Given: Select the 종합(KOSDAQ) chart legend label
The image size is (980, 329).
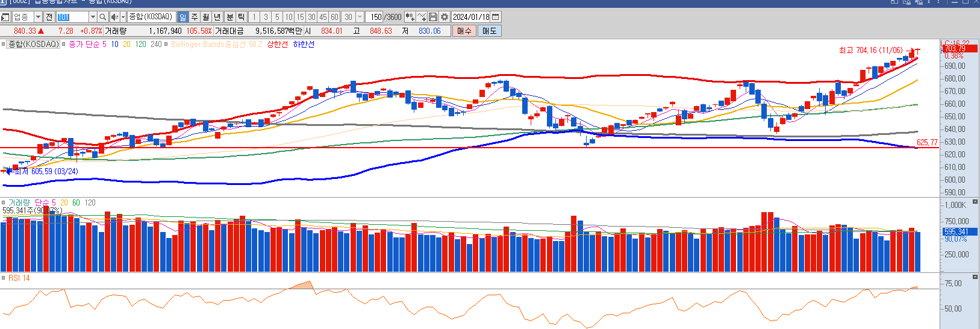Looking at the screenshot, I should point(33,44).
